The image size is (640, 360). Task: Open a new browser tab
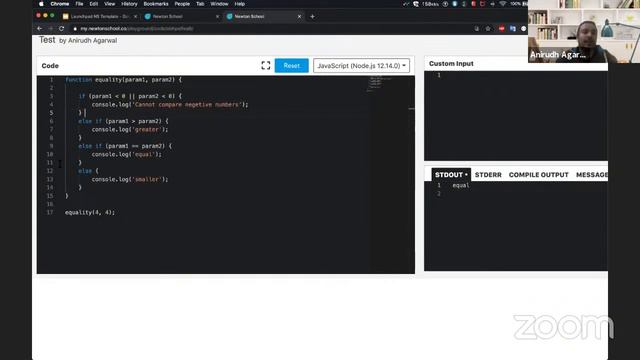coord(312,16)
